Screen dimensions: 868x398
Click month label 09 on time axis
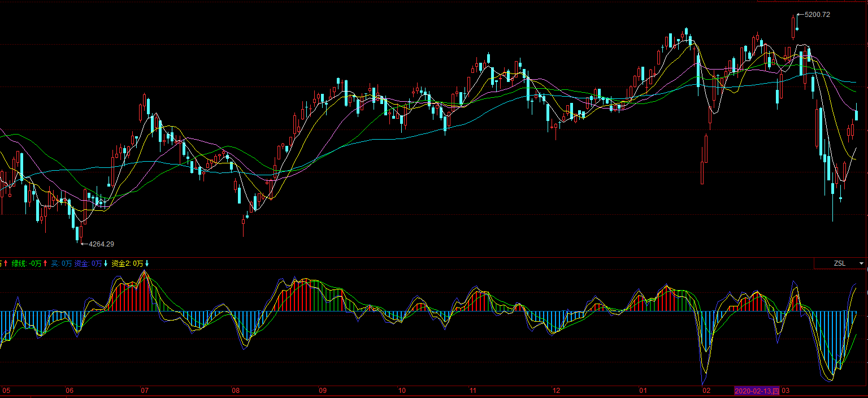point(323,391)
